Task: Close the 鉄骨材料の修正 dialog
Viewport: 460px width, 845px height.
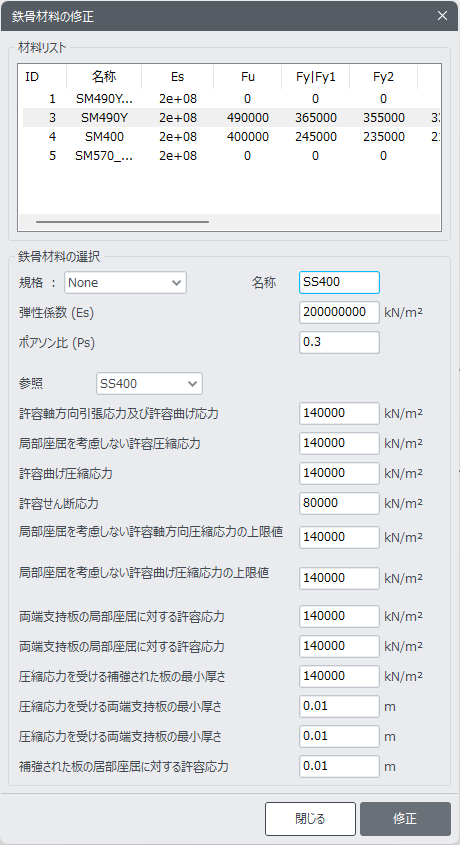Action: (x=442, y=16)
